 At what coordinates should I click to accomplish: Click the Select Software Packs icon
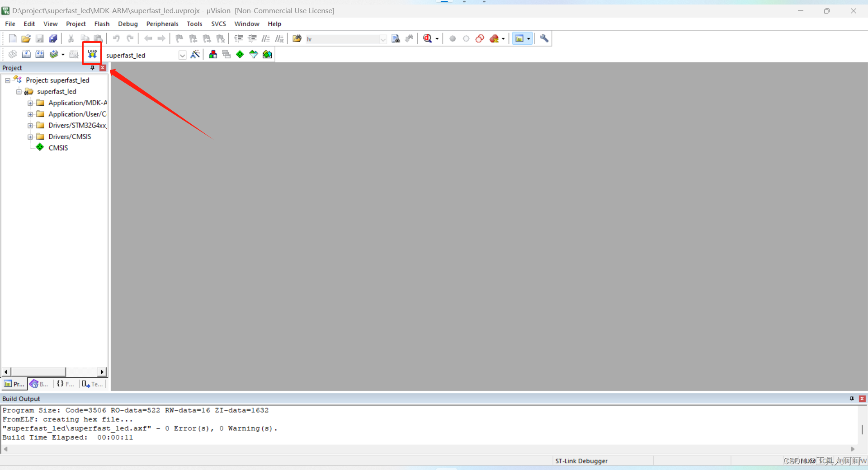254,54
